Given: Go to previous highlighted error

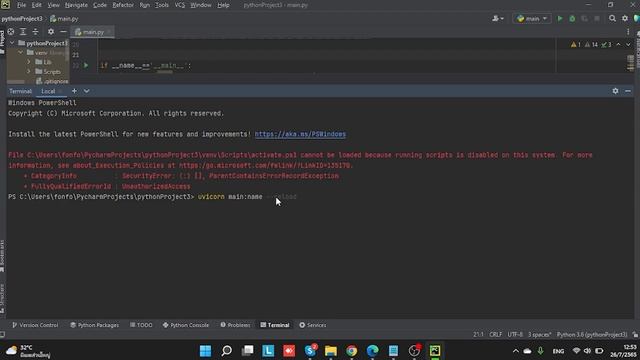Looking at the screenshot, I should (x=618, y=44).
